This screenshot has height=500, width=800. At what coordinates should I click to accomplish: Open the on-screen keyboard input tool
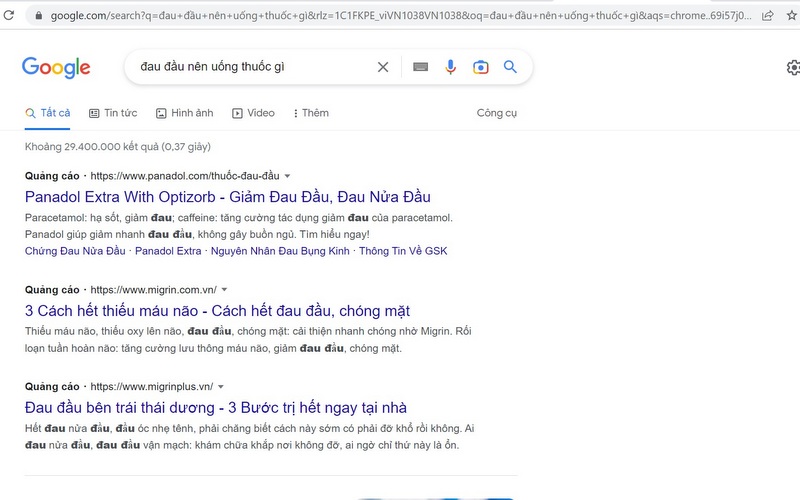420,67
